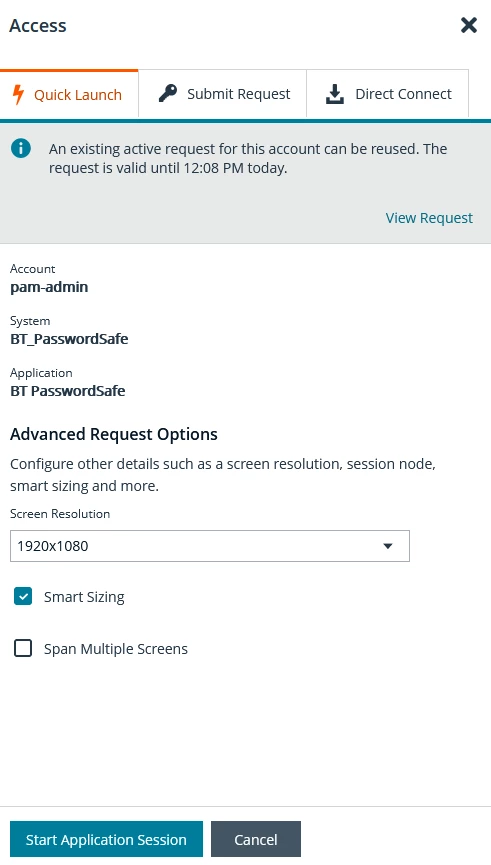Cancel the access request
The image size is (491, 865).
click(256, 839)
